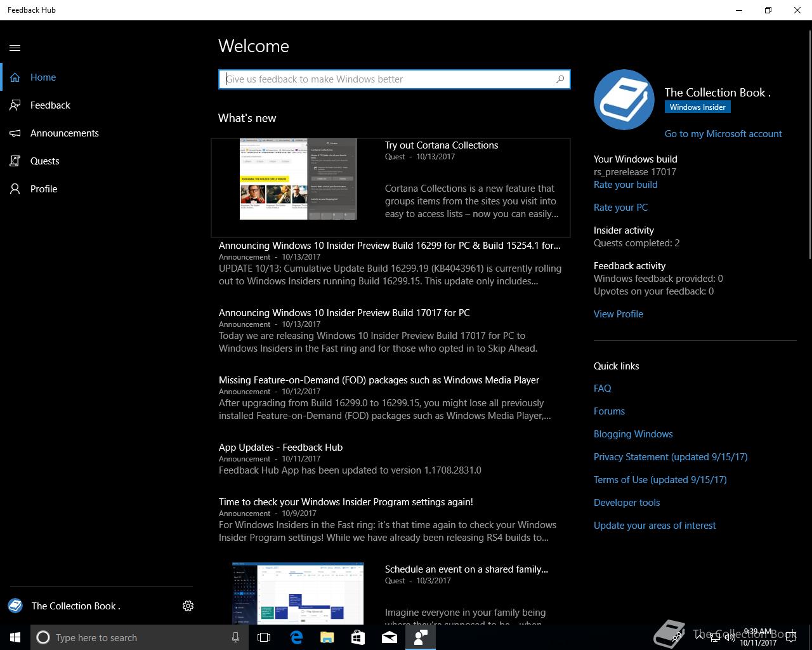Screen dimensions: 812x650
Task: Open Cortana Collections quest thumbnail
Action: (298, 179)
